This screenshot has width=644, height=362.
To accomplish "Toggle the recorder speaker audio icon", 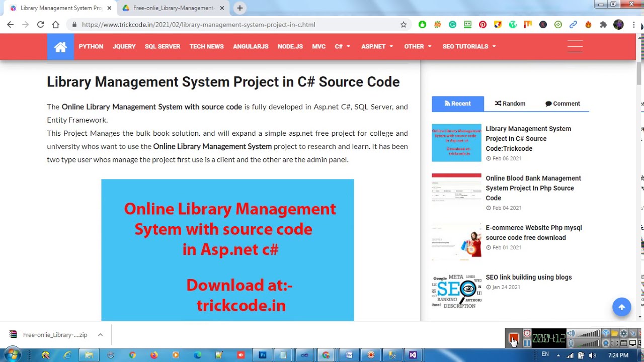I will [571, 333].
